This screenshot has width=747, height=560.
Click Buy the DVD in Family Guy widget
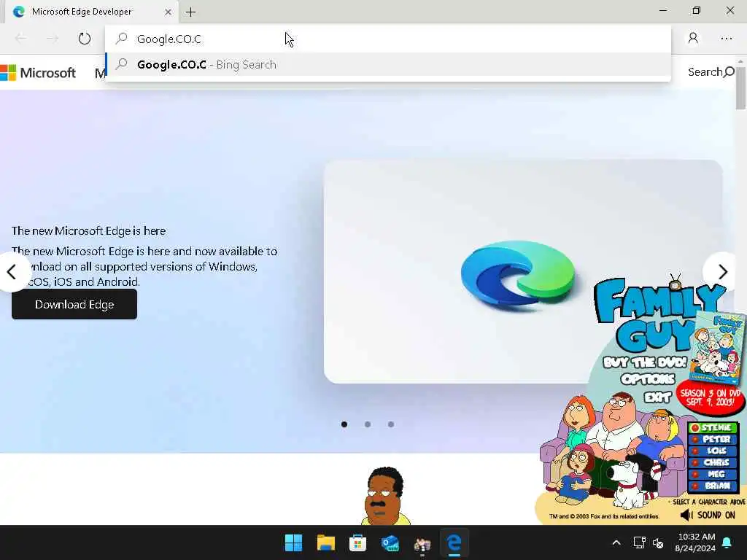[x=645, y=362]
